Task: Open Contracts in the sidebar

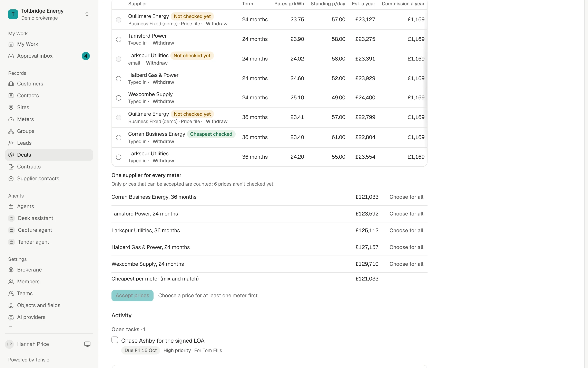Action: click(49, 167)
